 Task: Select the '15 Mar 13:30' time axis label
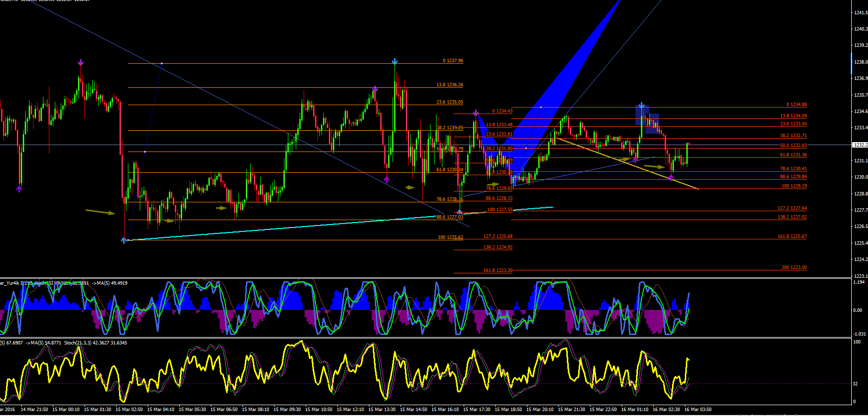tap(382, 410)
